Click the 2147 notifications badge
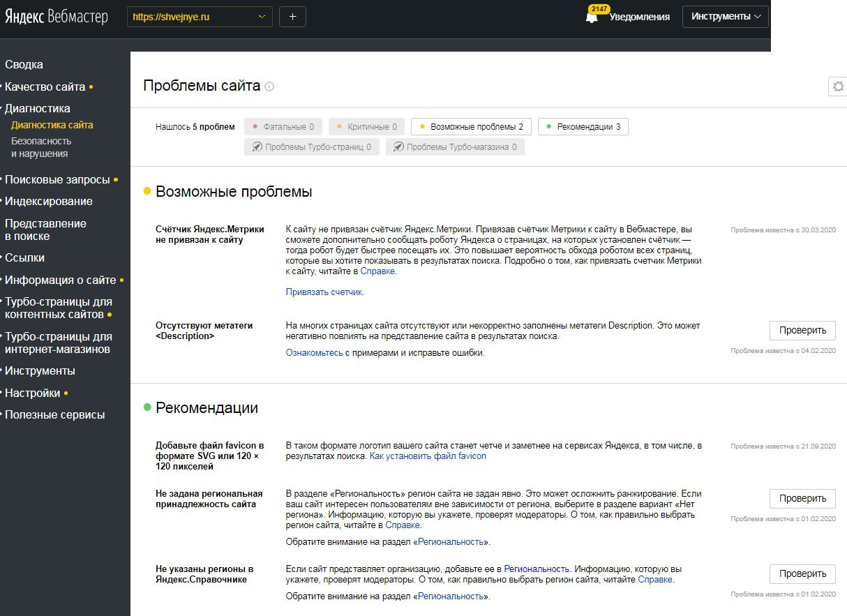Screen dimensions: 847x616 point(599,9)
